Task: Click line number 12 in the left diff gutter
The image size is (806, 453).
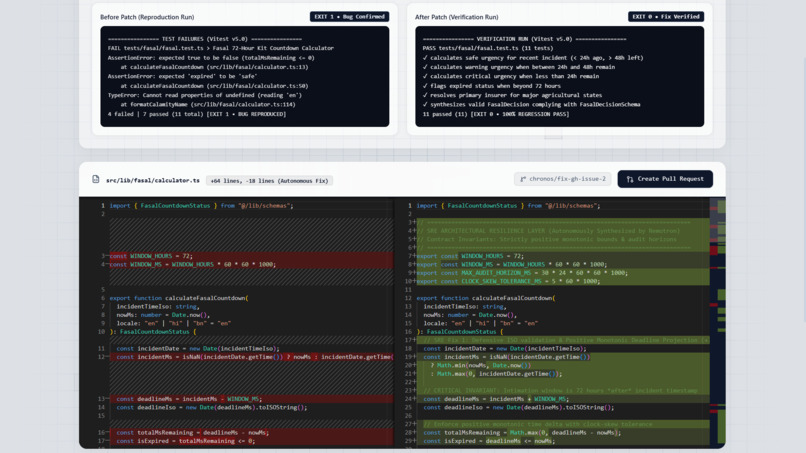Action: [x=102, y=356]
